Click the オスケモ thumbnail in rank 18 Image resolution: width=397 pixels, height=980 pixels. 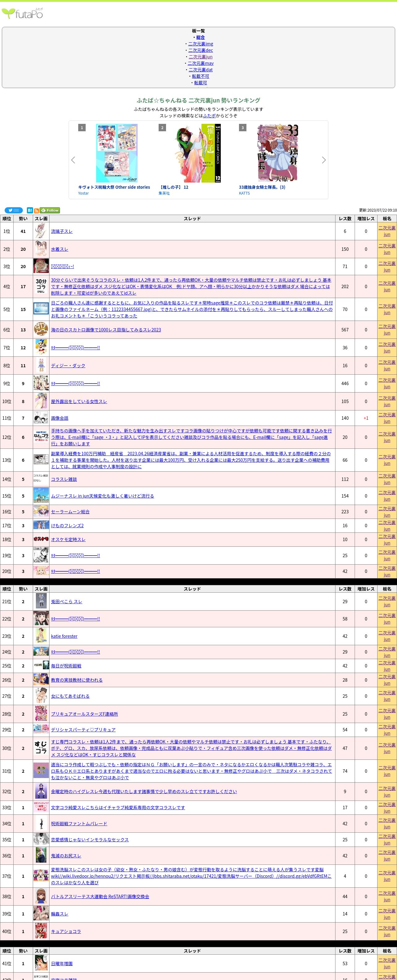(x=41, y=540)
